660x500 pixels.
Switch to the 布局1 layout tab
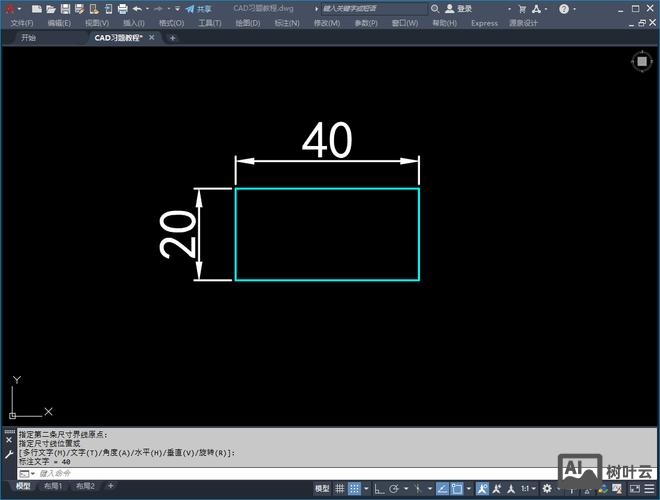pos(51,486)
